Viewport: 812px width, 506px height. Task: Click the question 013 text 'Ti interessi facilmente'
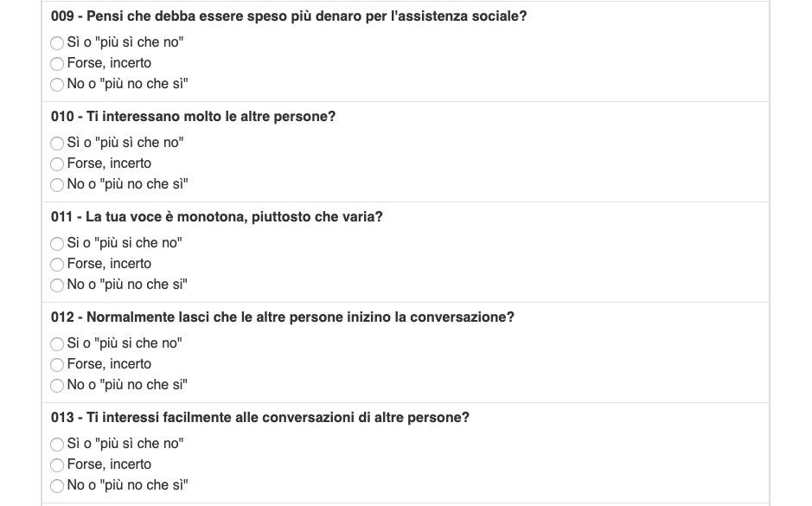[x=260, y=418]
